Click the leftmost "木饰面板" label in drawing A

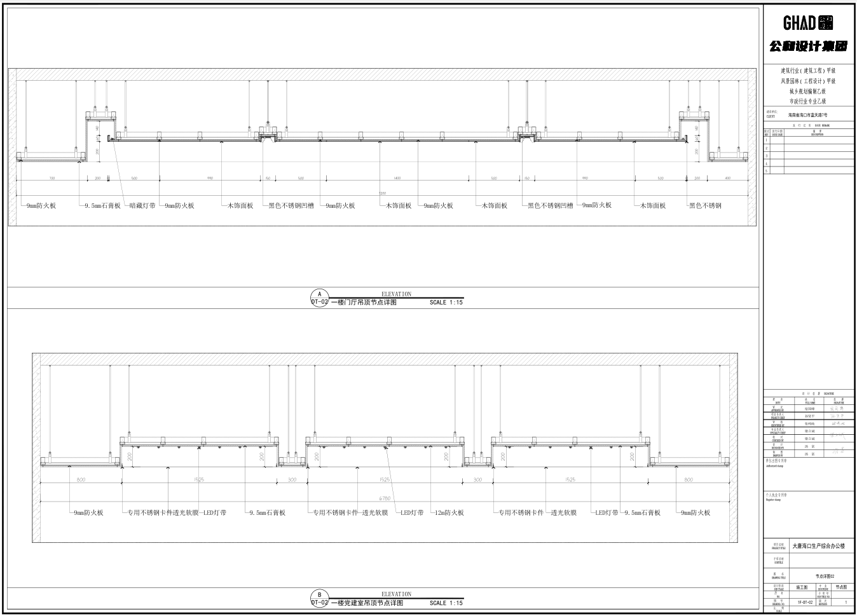click(241, 206)
